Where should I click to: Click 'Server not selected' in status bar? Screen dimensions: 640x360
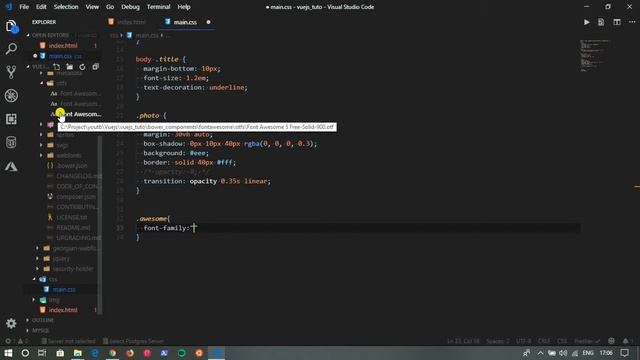pos(68,341)
